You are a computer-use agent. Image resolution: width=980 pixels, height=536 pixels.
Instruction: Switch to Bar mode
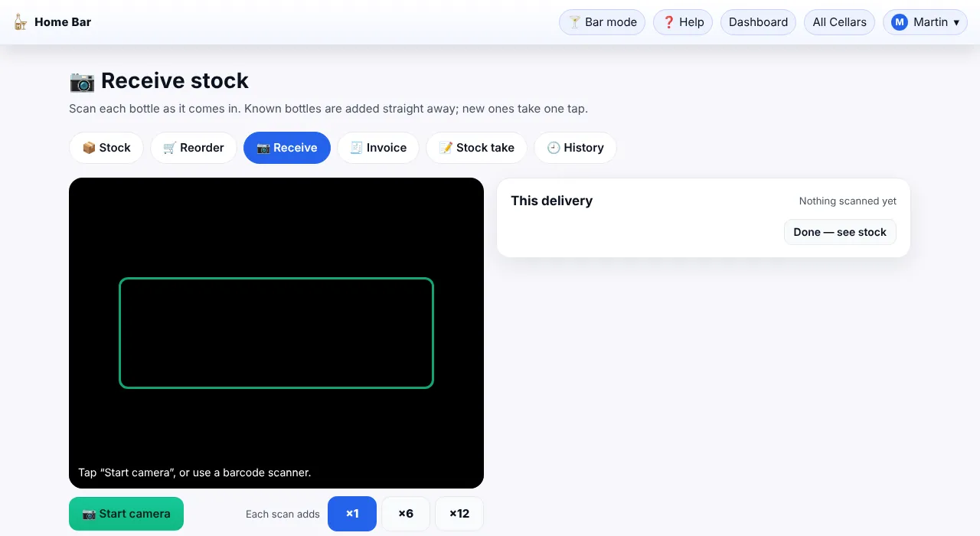pos(603,22)
